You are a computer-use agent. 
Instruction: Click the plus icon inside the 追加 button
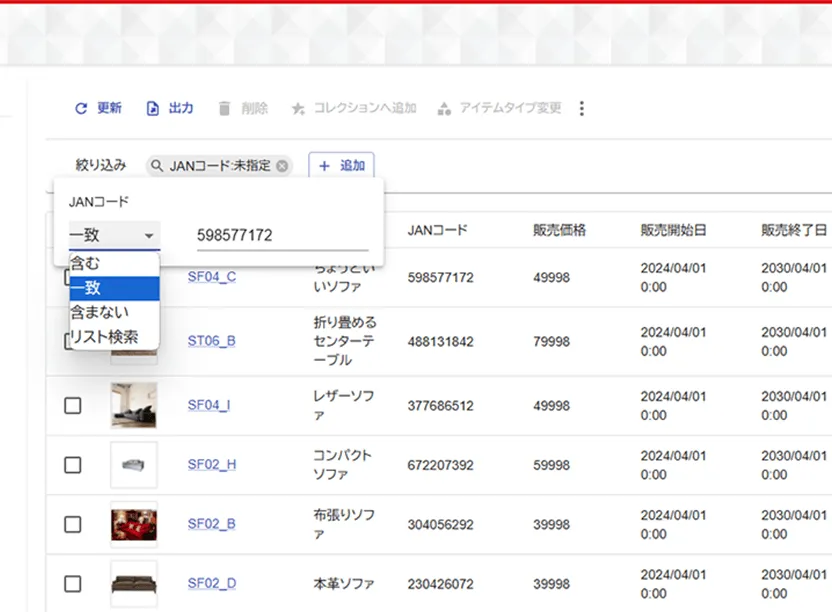point(324,166)
